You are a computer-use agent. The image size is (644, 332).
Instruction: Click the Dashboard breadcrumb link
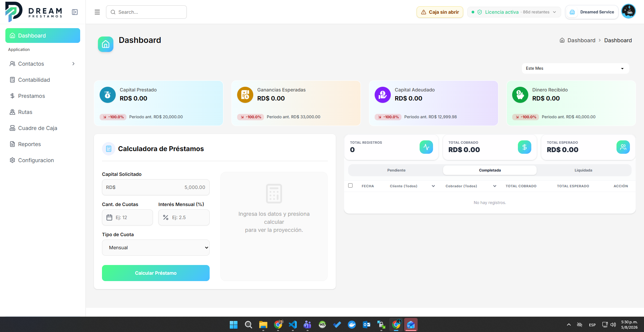tap(581, 40)
